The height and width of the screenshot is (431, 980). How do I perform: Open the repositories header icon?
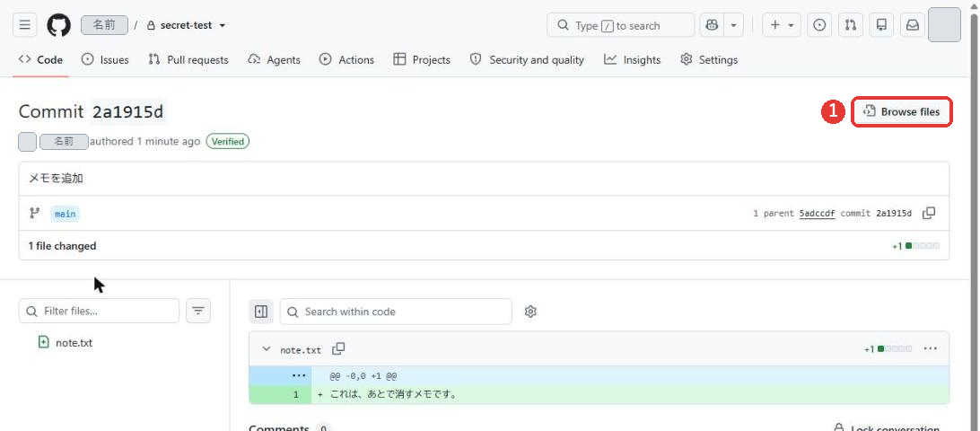881,25
